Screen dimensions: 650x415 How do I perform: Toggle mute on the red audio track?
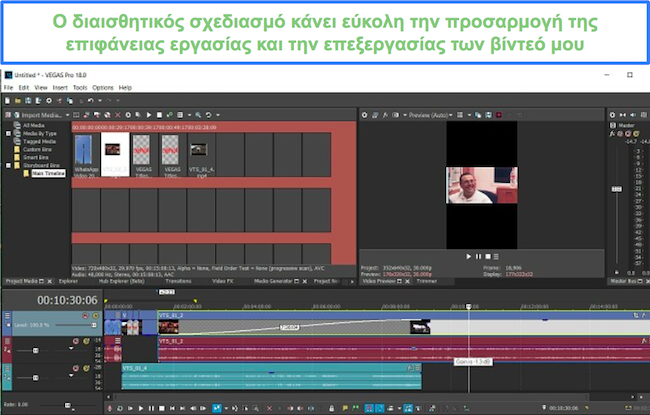(76, 341)
